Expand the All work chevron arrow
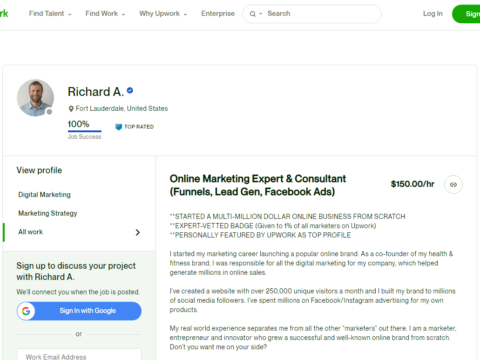 pyautogui.click(x=138, y=232)
